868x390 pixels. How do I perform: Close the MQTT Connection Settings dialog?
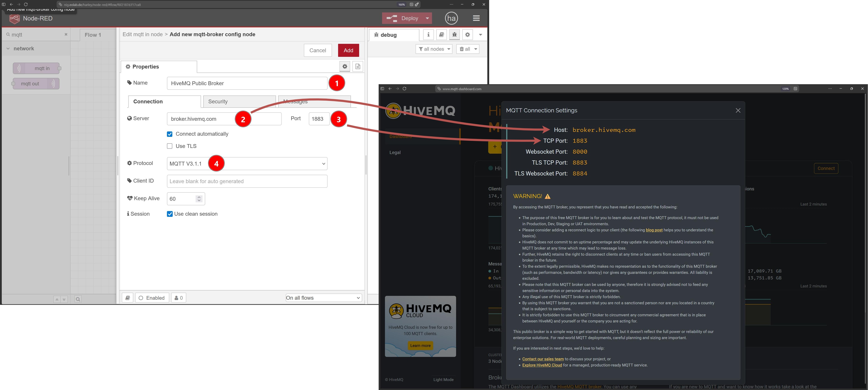tap(738, 111)
